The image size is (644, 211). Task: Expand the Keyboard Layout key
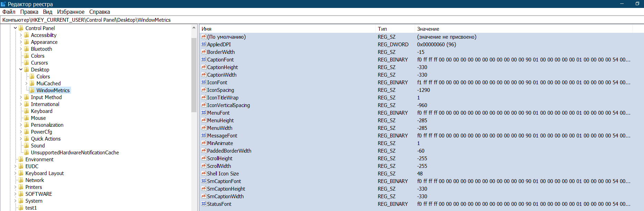[x=15, y=173]
